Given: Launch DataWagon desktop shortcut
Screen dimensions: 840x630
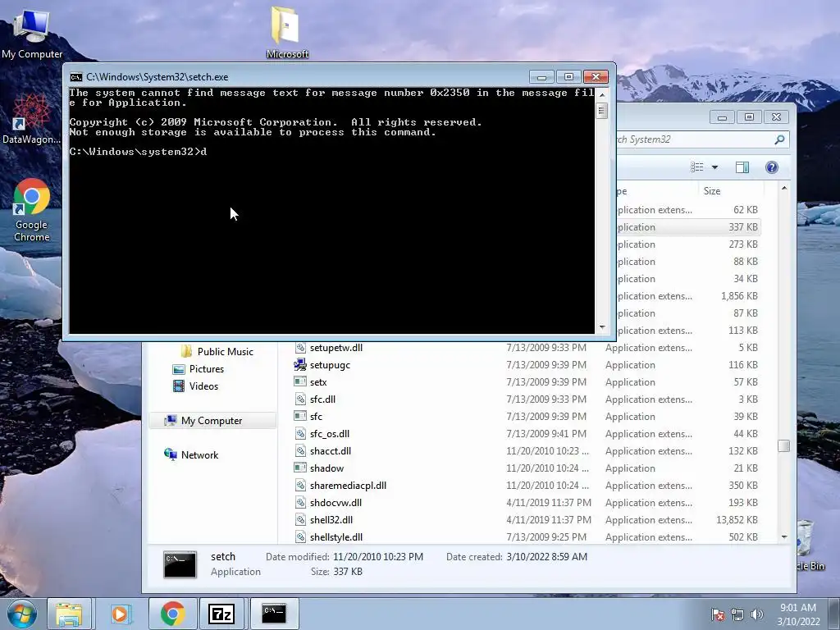Looking at the screenshot, I should click(31, 119).
